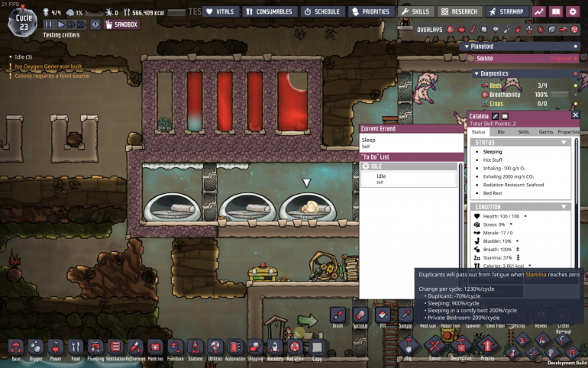
Task: Switch to the Skills tab in Catalina panel
Action: 524,132
